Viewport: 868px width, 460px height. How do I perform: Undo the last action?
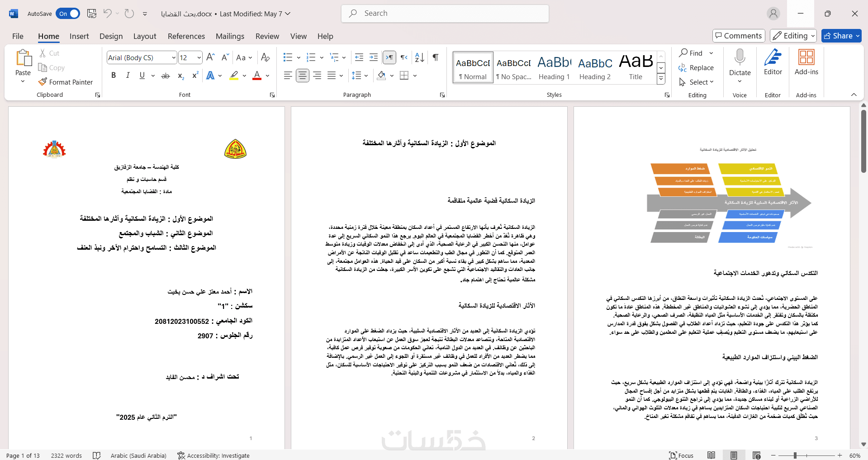click(107, 14)
